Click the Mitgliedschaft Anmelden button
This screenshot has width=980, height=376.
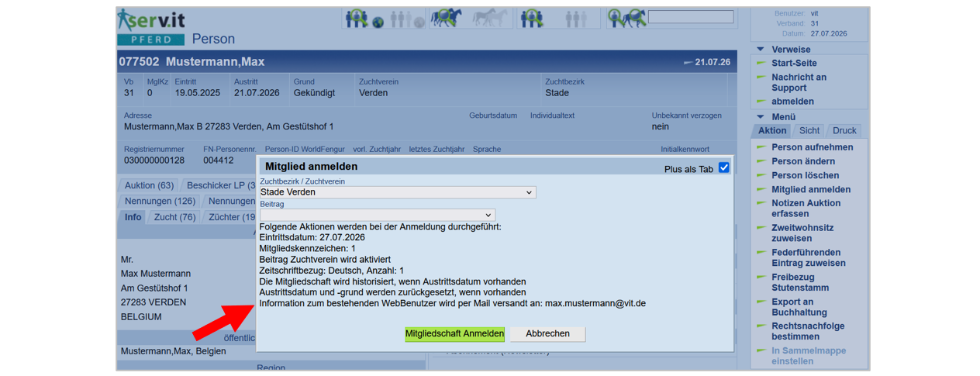(454, 333)
